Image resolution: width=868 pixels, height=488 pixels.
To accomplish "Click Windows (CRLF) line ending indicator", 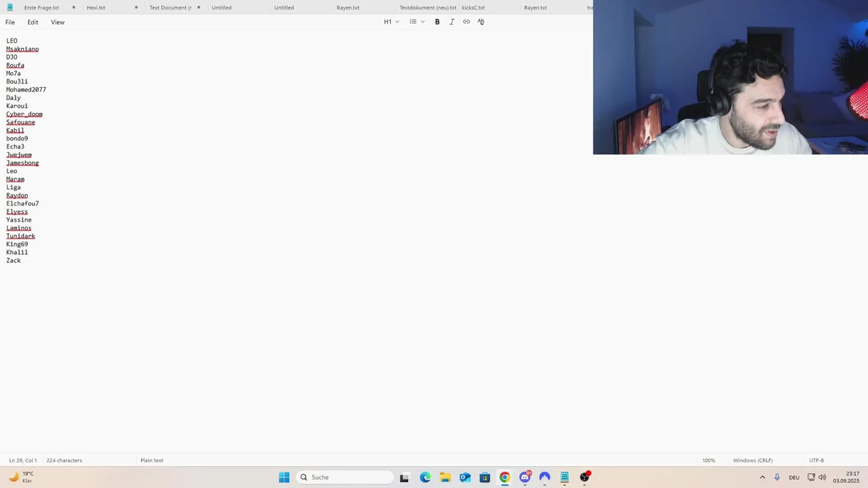I will pos(753,460).
